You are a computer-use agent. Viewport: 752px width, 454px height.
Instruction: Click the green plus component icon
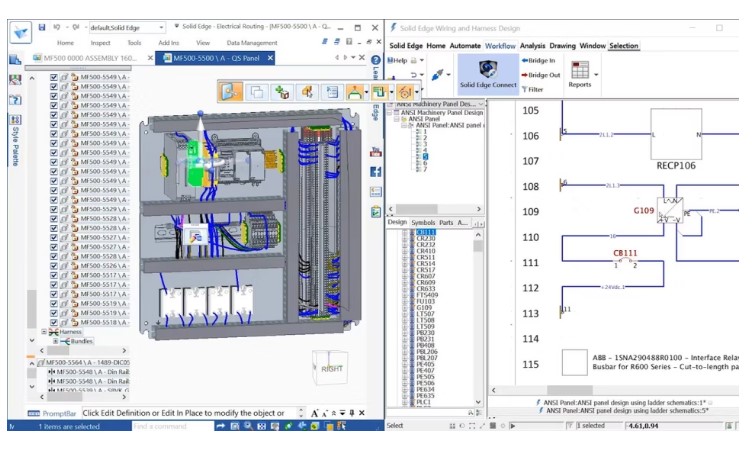[x=282, y=92]
